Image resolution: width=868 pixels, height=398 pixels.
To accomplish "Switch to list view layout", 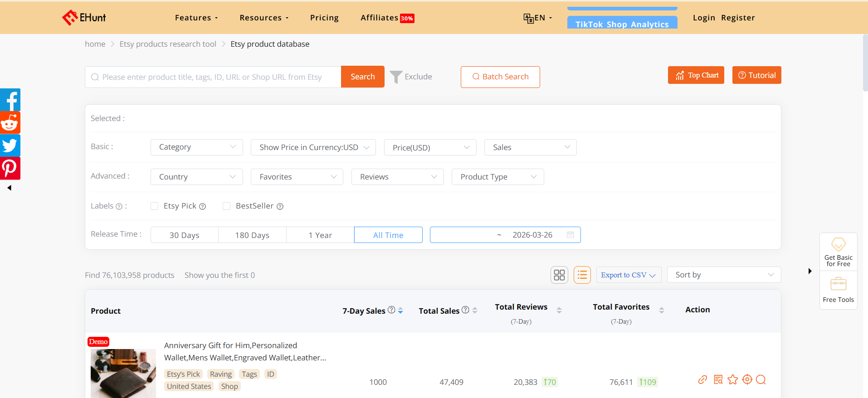I will point(582,275).
